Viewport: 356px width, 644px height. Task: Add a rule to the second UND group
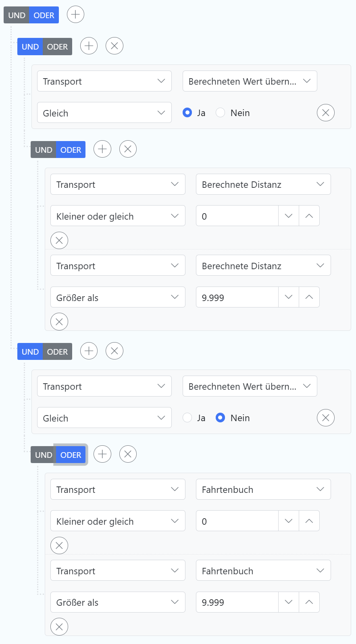tap(89, 351)
